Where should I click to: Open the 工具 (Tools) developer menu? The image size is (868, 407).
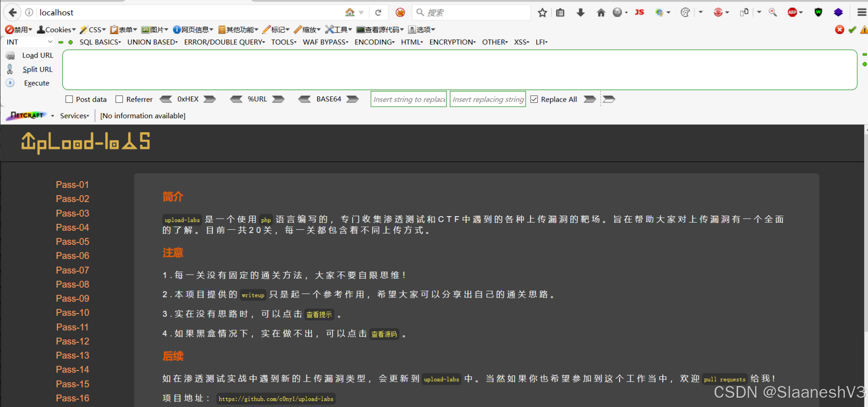pos(338,30)
